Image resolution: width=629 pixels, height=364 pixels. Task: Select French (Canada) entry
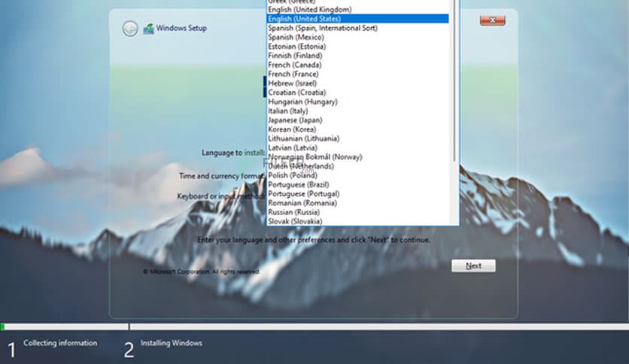tap(358, 65)
